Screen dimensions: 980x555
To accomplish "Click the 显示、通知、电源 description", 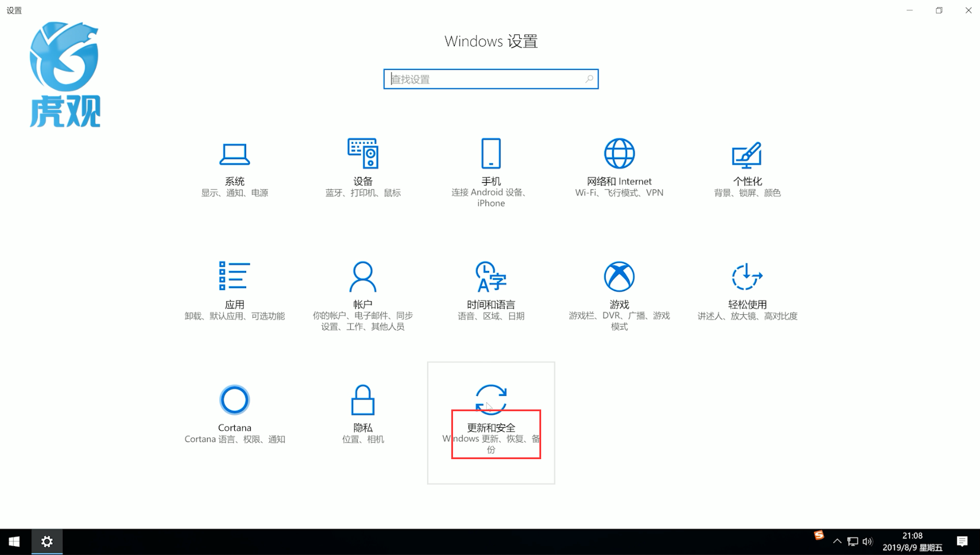I will click(235, 193).
